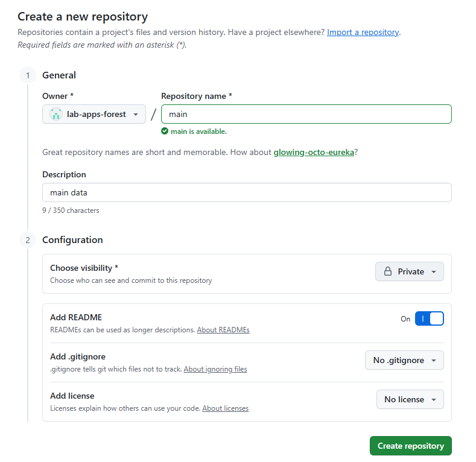Open the Private visibility dropdown
The width and height of the screenshot is (476, 462).
[410, 271]
